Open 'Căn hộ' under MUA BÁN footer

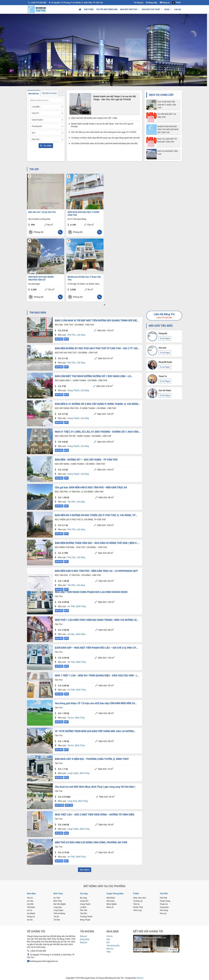[109, 936]
